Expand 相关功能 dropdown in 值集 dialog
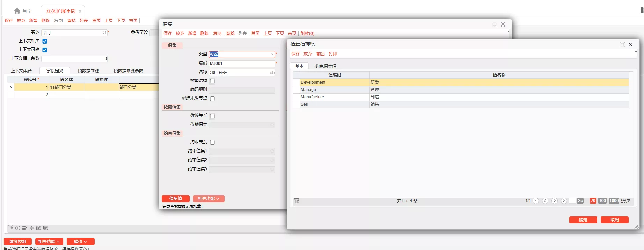Viewport: 644px width, 250px height. [x=208, y=199]
